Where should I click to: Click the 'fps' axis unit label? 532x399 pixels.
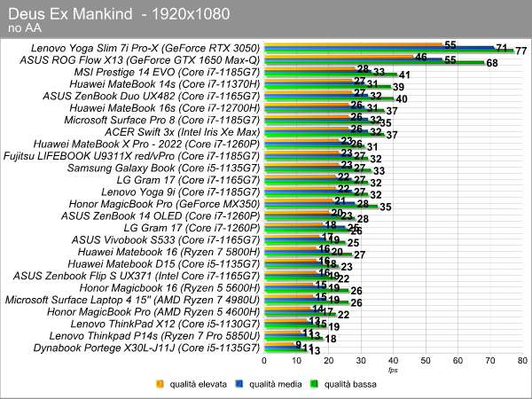click(x=393, y=370)
